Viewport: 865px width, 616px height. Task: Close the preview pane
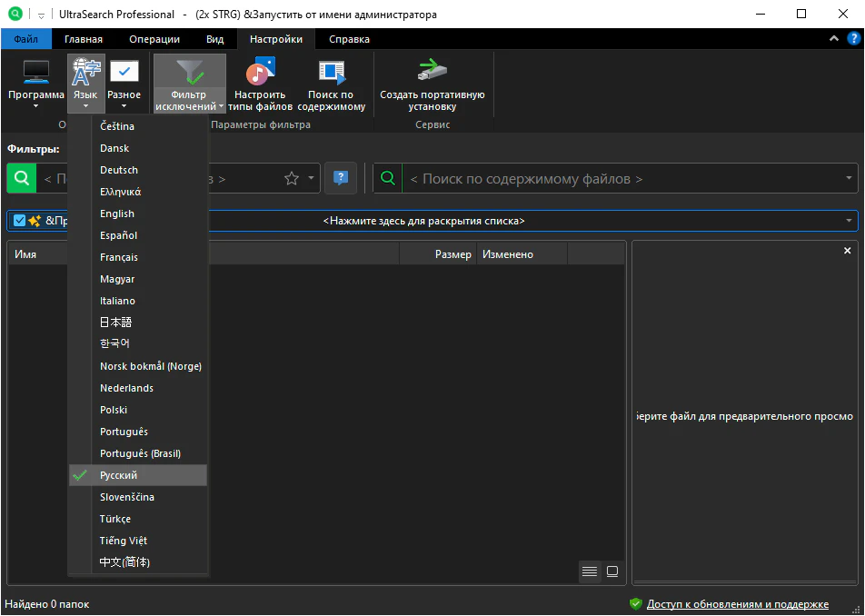pos(847,251)
